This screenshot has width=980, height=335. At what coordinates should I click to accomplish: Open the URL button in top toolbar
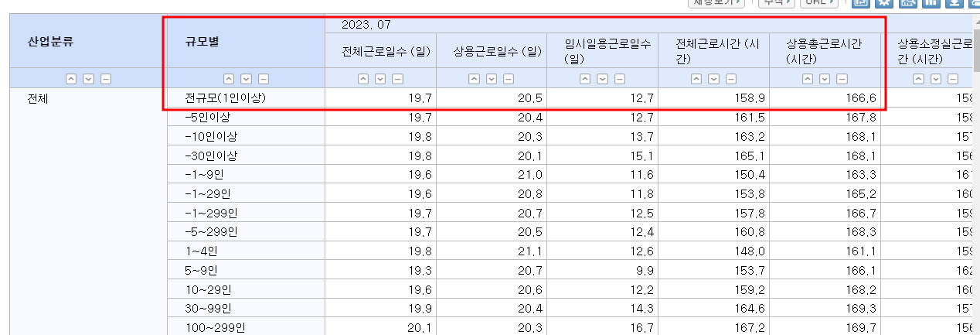[x=819, y=2]
